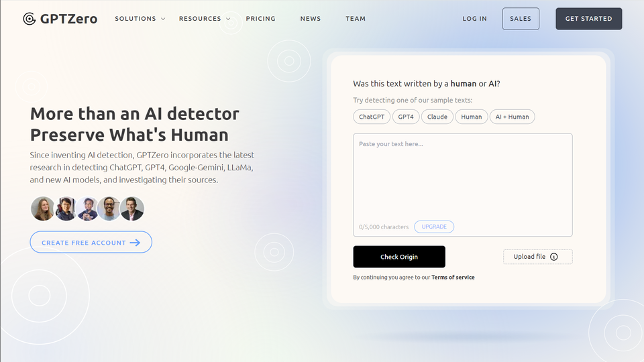The image size is (644, 362).
Task: Select the GPT4 sample text
Action: tap(406, 117)
